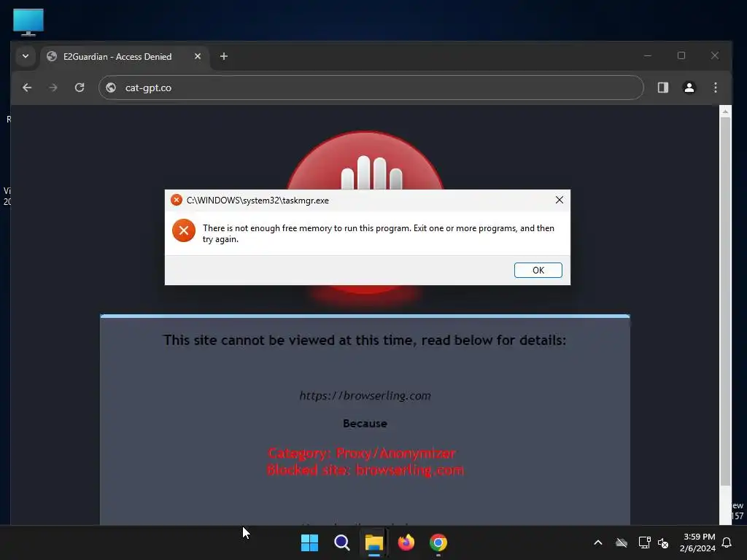Click OK in the taskmgr.exe error dialog
This screenshot has width=747, height=560.
coord(538,270)
